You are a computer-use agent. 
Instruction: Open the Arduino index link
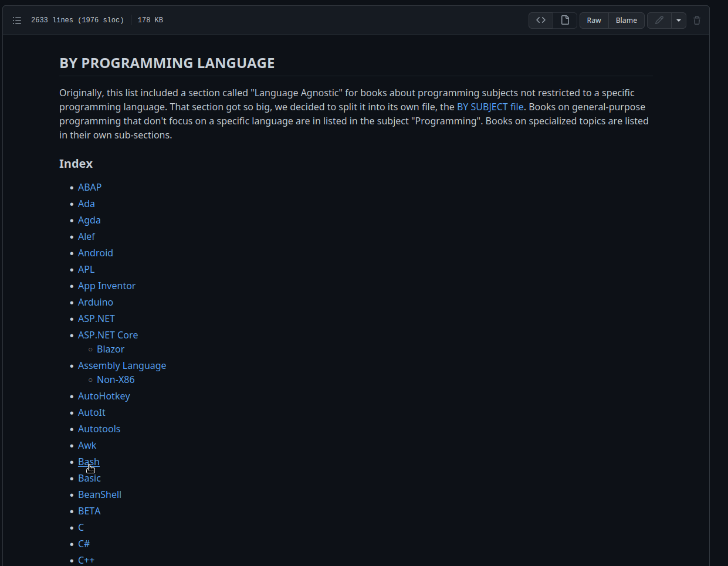[96, 302]
